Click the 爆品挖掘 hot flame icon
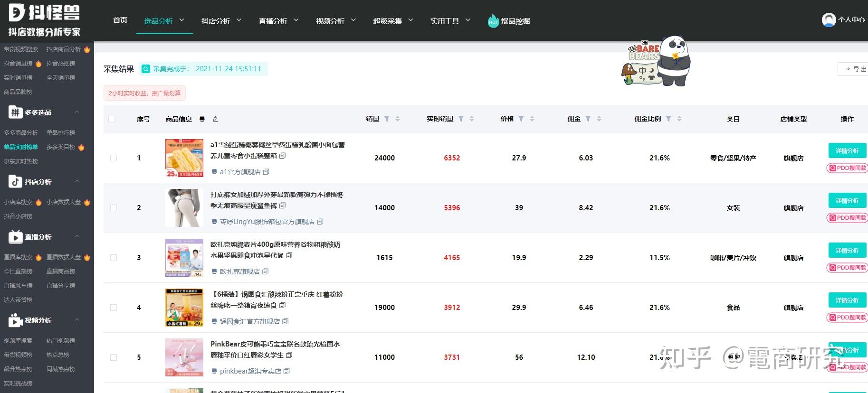Screen dimensions: 868x393 pos(493,21)
